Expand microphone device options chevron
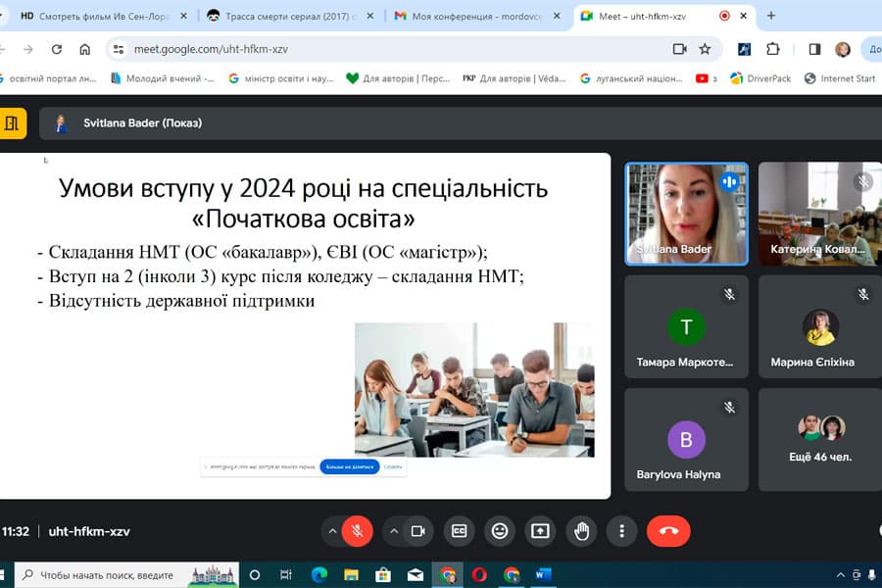 click(332, 531)
